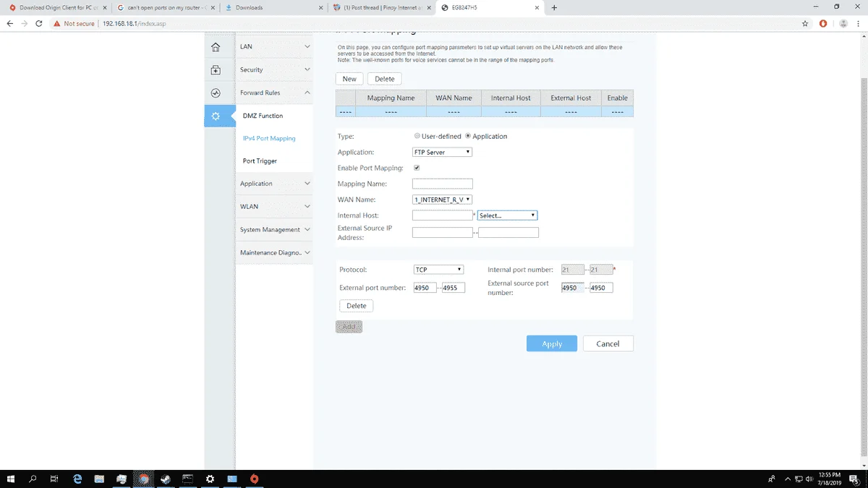This screenshot has height=488, width=868.
Task: Select the advanced settings gear sidebar icon
Action: tap(215, 116)
